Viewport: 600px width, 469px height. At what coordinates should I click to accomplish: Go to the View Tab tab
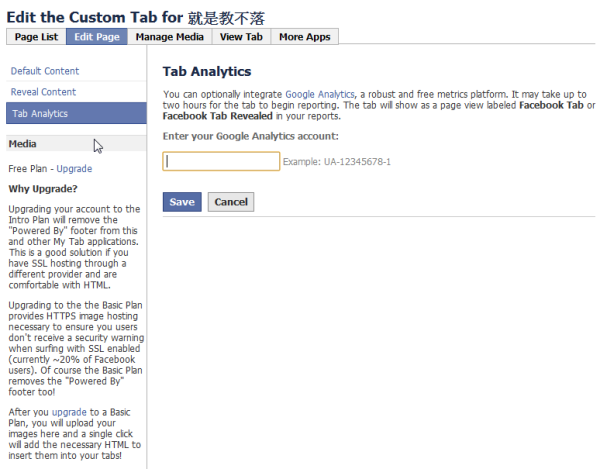[x=240, y=37]
